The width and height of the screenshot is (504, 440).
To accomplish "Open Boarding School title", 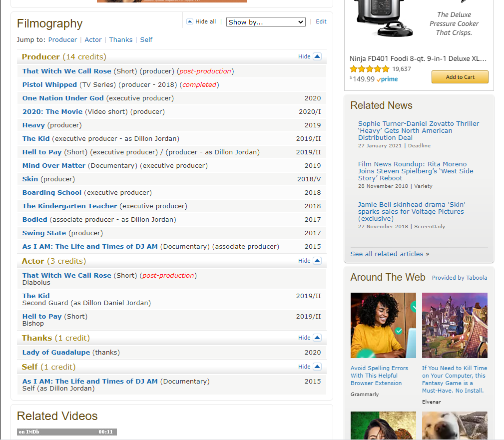I will tap(52, 192).
